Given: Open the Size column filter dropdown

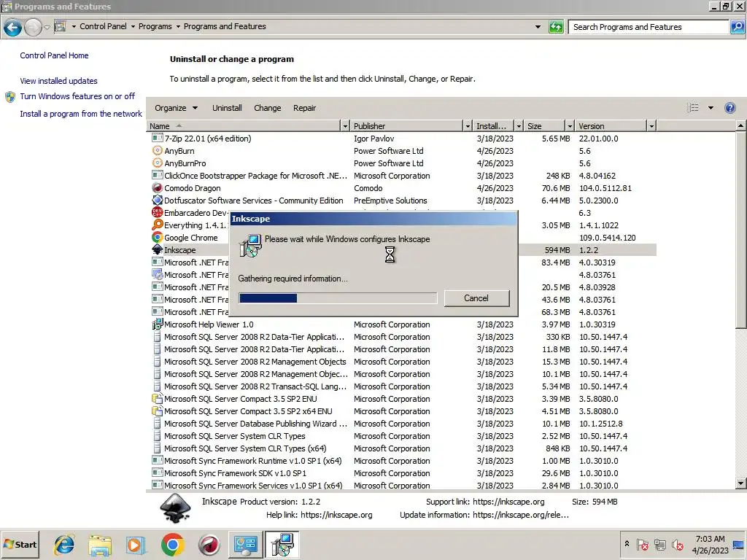Looking at the screenshot, I should coord(570,125).
